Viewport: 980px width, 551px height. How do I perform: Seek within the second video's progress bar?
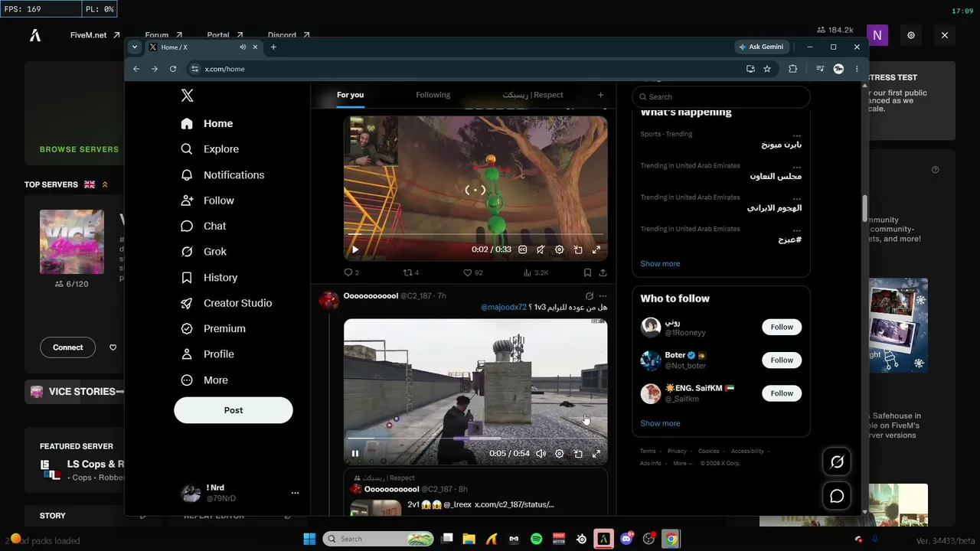pos(475,439)
